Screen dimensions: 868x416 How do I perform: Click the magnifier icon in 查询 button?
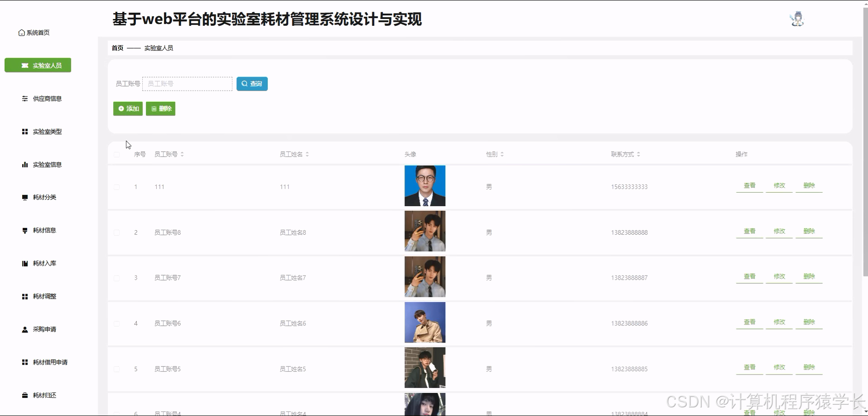(x=244, y=84)
